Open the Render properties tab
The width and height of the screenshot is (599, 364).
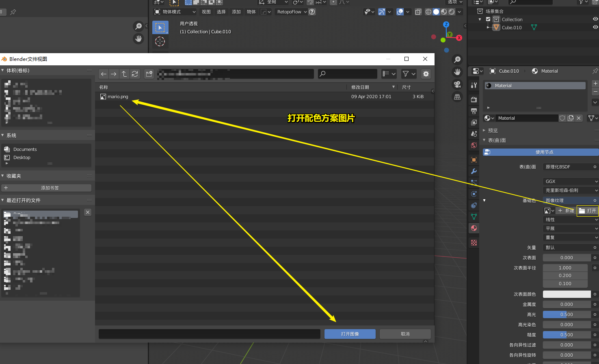pyautogui.click(x=474, y=99)
